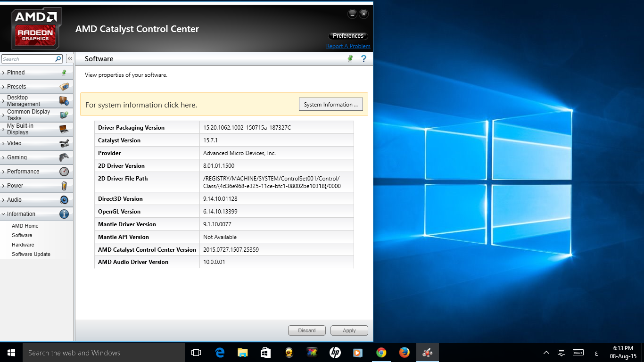Click the Report A Problem link

[x=348, y=46]
